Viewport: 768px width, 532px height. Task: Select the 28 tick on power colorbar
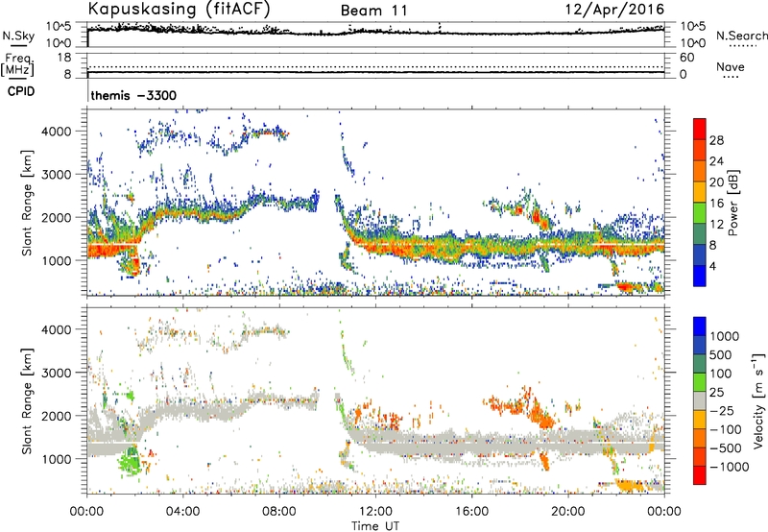point(716,140)
